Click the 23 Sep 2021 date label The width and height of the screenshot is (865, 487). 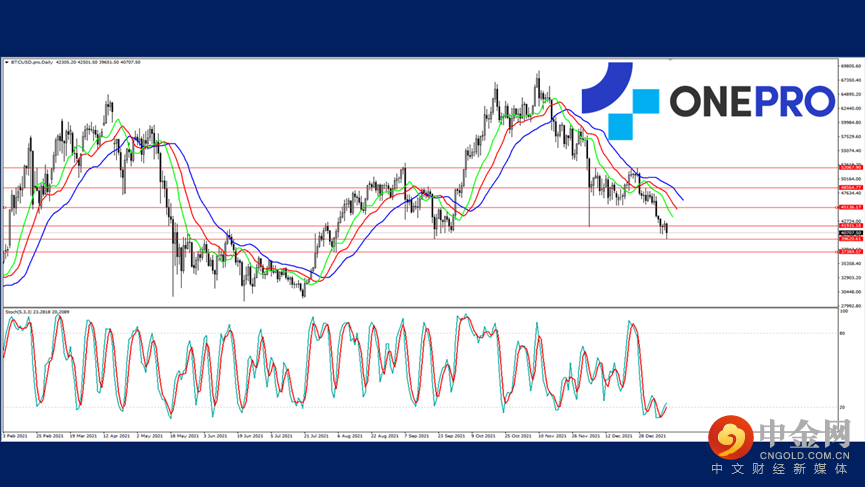coord(451,436)
